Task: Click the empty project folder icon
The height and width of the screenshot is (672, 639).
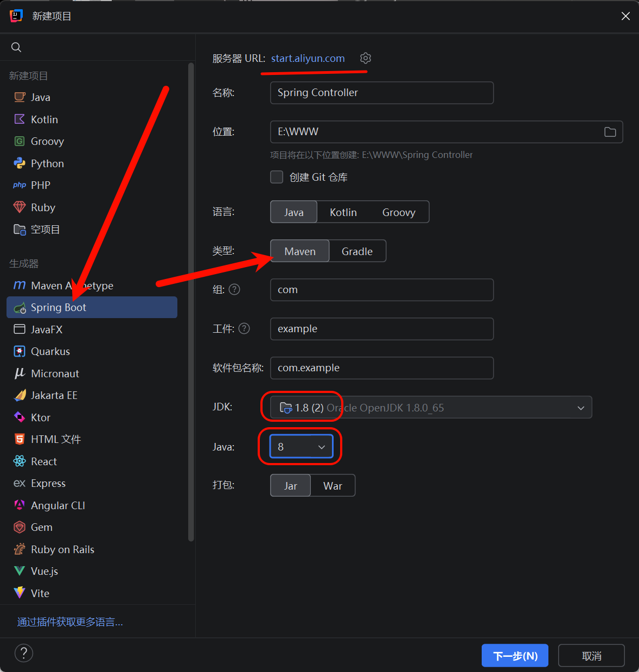Action: pos(20,229)
